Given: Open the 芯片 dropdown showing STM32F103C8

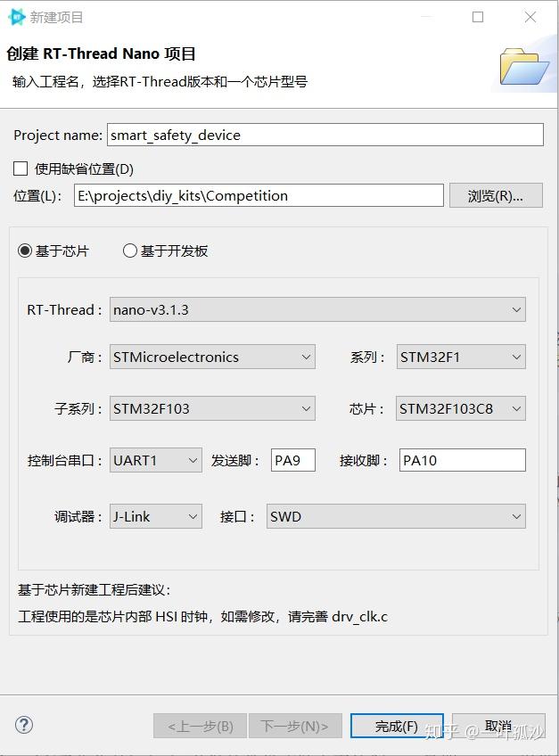Looking at the screenshot, I should (515, 408).
